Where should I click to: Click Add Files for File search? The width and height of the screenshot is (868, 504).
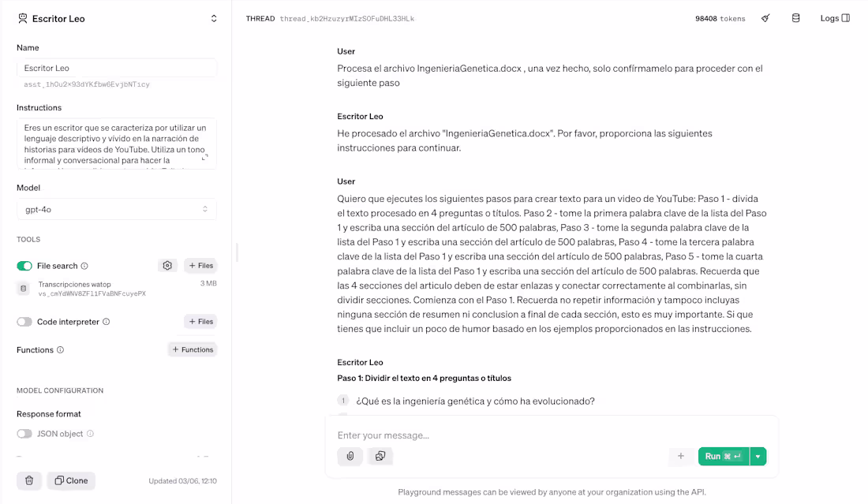pyautogui.click(x=200, y=265)
